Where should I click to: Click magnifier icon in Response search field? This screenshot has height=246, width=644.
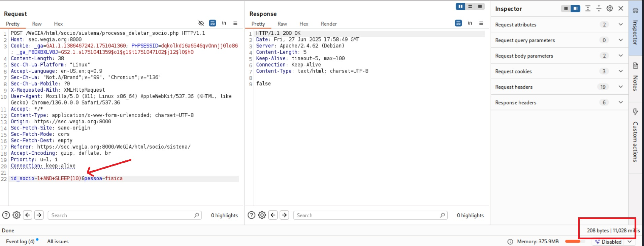(443, 215)
